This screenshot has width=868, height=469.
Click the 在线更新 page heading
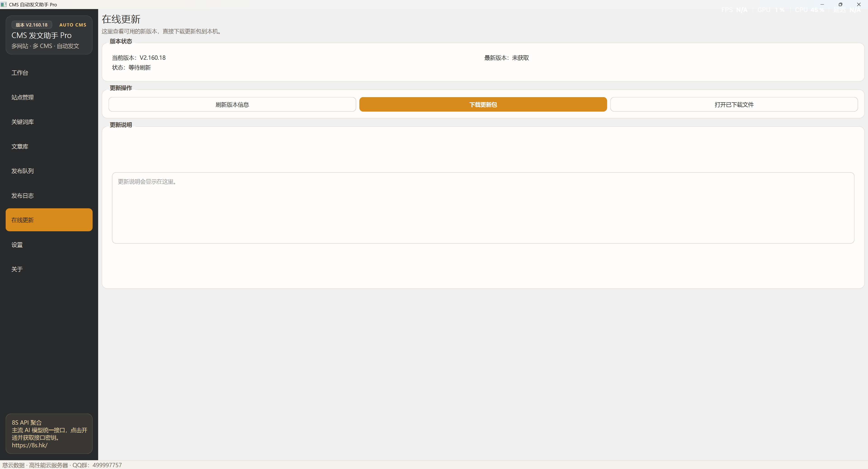[x=121, y=19]
